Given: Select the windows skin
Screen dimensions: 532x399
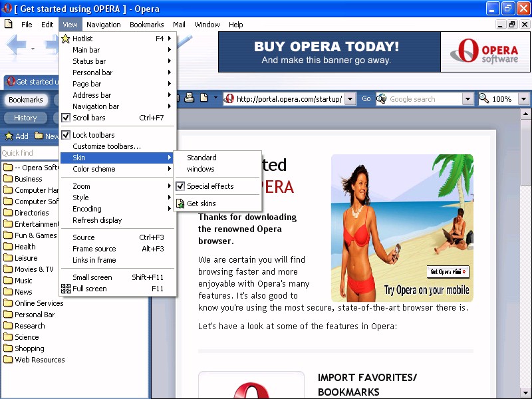Looking at the screenshot, I should click(x=217, y=169).
